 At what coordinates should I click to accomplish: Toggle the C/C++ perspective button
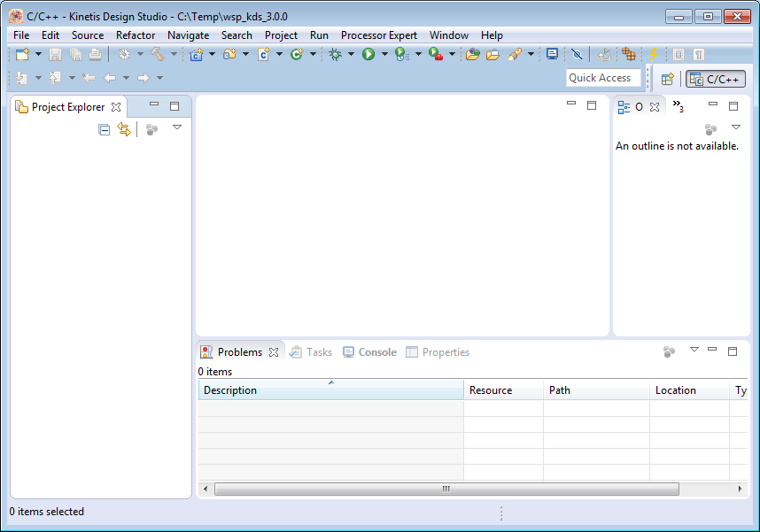click(x=716, y=79)
